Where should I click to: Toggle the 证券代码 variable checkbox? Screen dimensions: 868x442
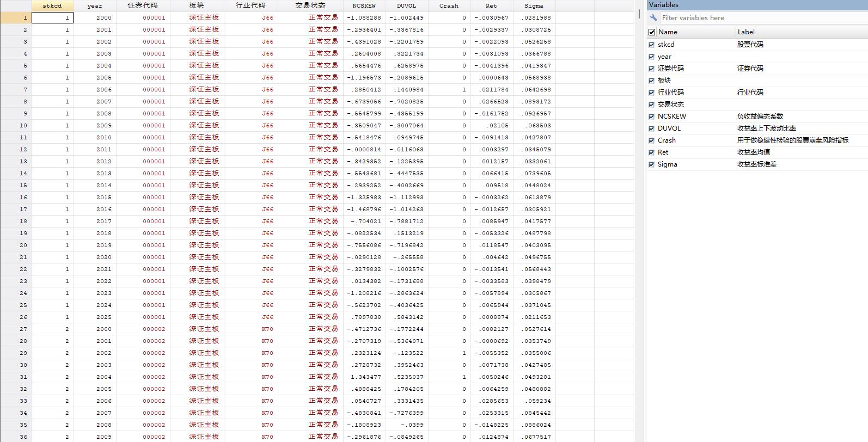[652, 69]
